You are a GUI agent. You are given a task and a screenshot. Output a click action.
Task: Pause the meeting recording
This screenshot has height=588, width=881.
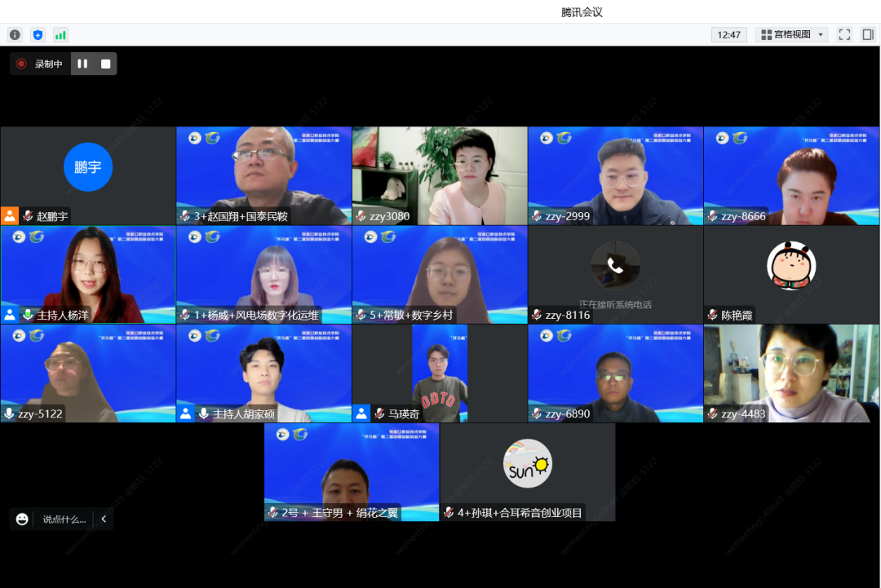(82, 64)
